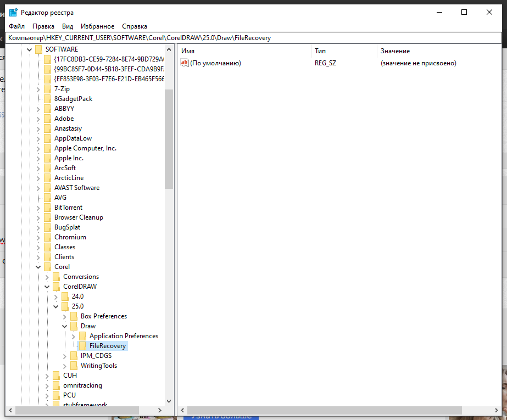Click the Draw folder icon
The image size is (507, 420).
point(74,326)
